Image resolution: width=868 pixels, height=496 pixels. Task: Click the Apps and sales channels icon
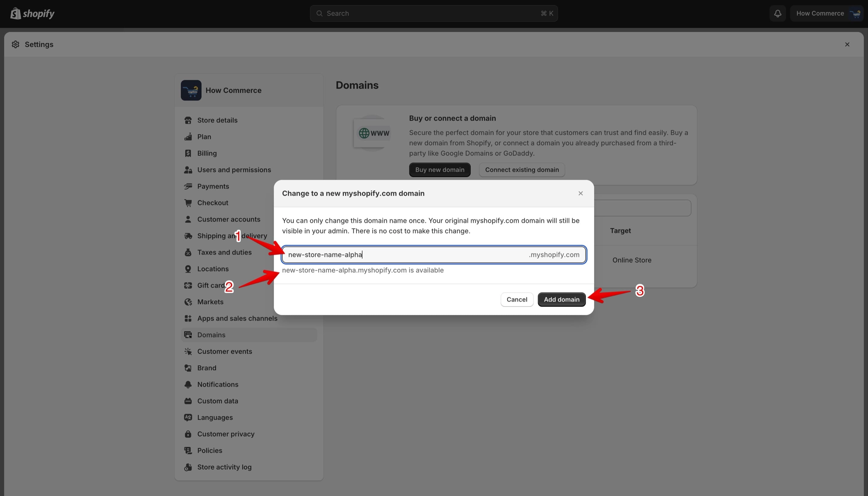(x=188, y=319)
